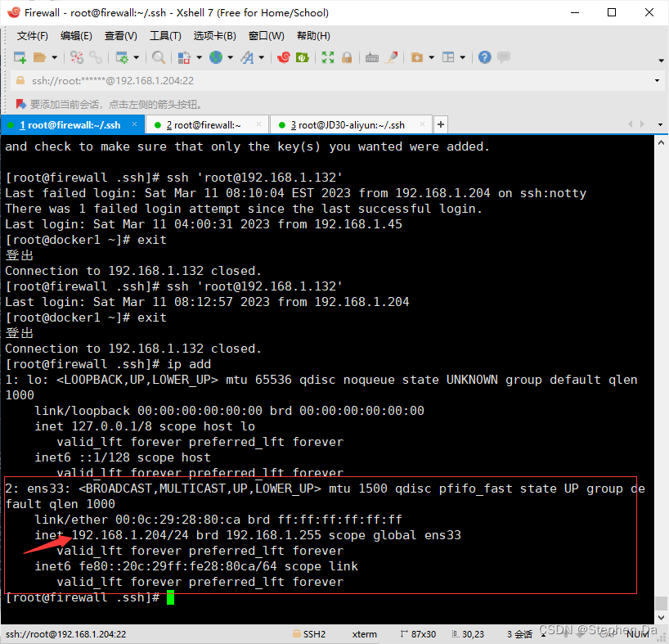The width and height of the screenshot is (669, 644).
Task: Click the terminal vertical scrollbar thumb
Action: [661, 603]
